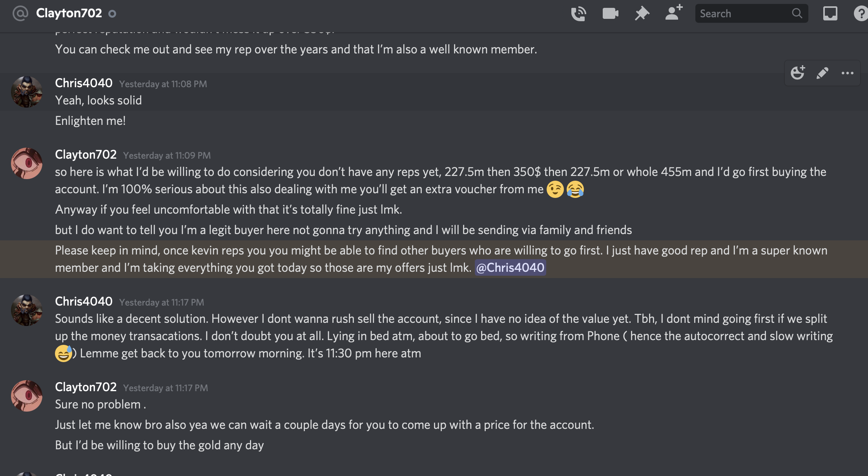Click Clayton702's avatar beside "Sure no problem"
The image size is (868, 476).
tap(27, 396)
